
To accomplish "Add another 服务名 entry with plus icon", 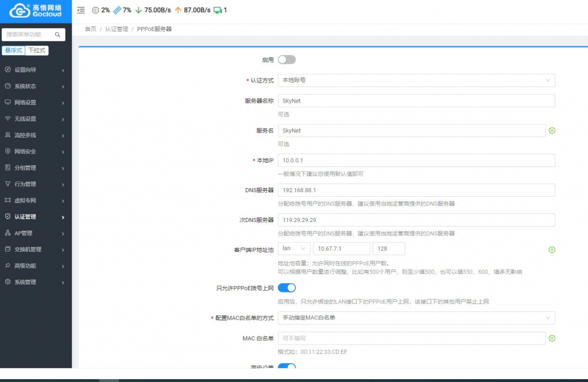I will pos(552,131).
